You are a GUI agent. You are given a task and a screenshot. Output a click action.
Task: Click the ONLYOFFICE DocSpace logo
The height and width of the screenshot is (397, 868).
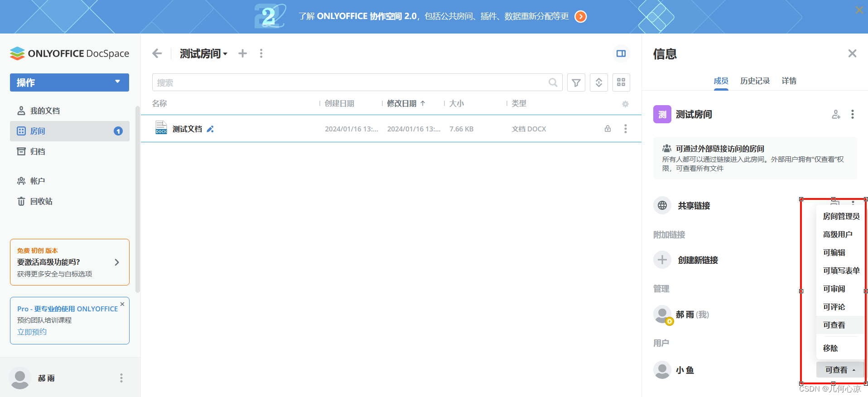pyautogui.click(x=69, y=53)
